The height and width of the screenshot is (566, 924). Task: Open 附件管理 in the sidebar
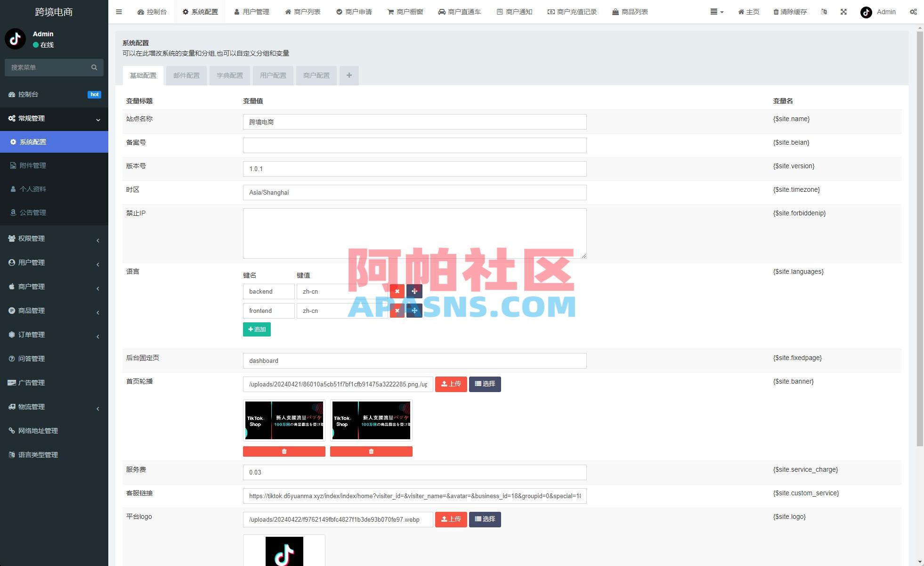point(33,165)
